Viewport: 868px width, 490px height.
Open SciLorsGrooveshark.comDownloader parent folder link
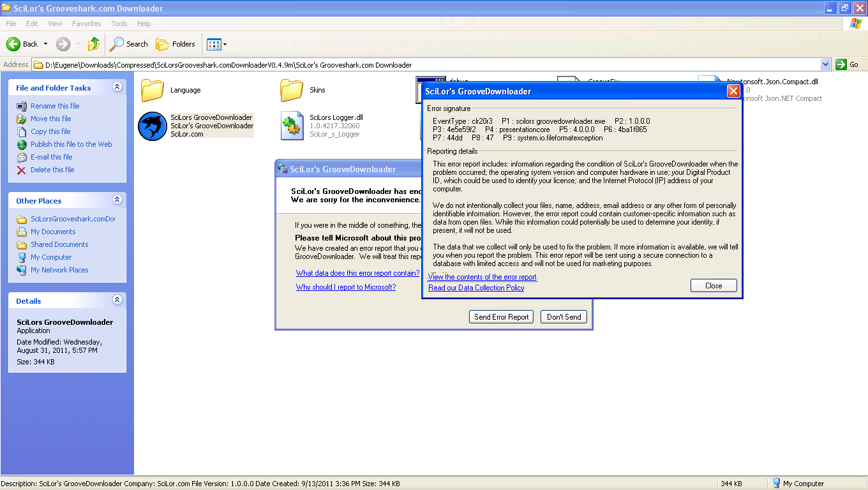[x=73, y=219]
